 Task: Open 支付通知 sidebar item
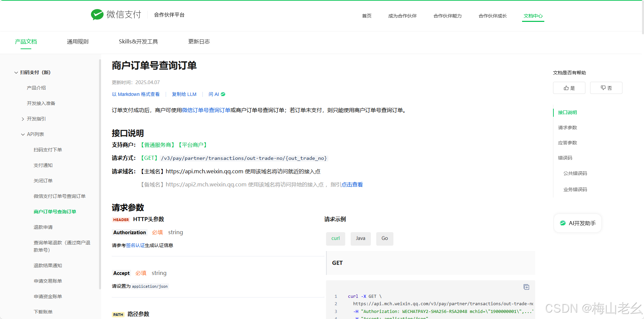click(43, 165)
